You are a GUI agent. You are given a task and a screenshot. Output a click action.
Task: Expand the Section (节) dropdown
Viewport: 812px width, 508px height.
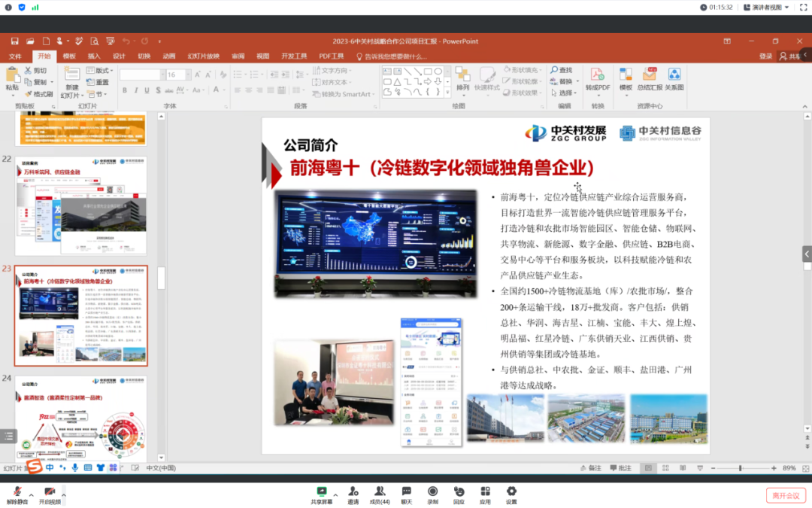pos(97,94)
